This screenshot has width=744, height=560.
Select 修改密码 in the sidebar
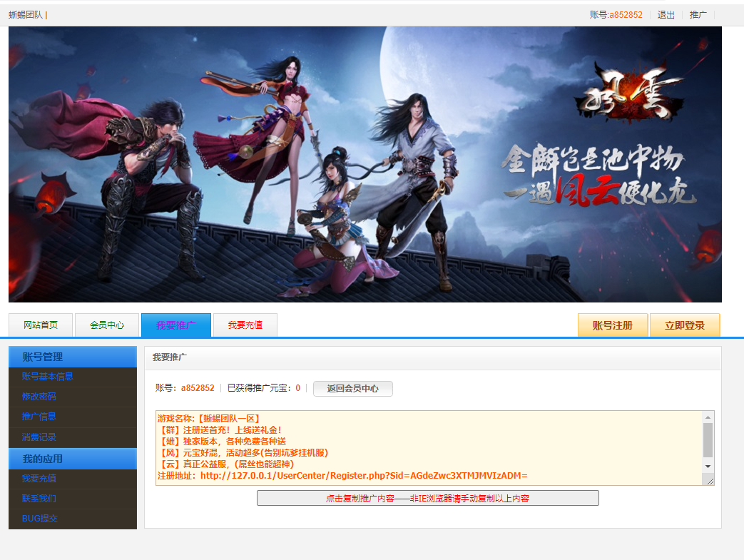(39, 397)
